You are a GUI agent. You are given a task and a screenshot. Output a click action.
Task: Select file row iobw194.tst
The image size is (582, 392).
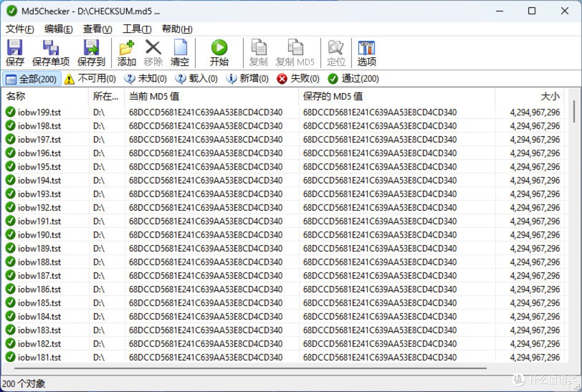click(x=285, y=180)
